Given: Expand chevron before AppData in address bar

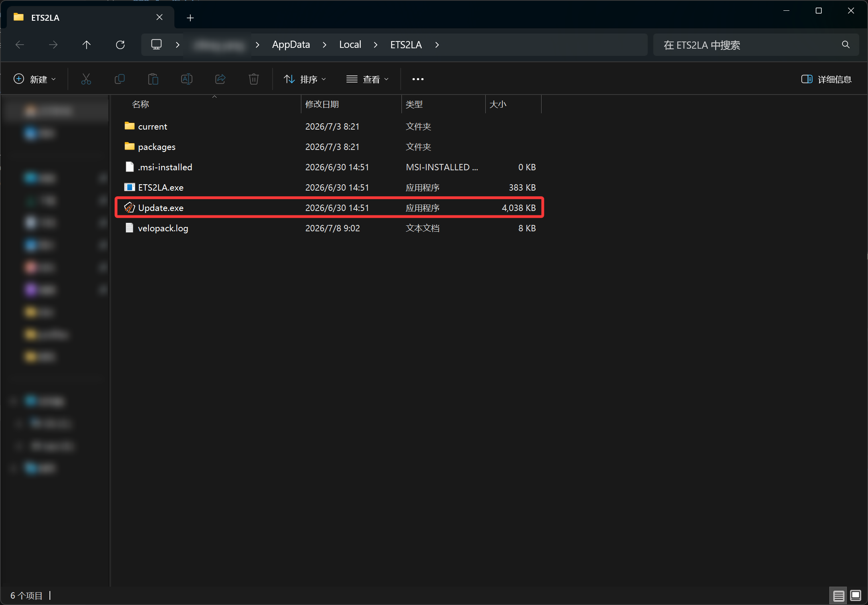Looking at the screenshot, I should pos(257,45).
